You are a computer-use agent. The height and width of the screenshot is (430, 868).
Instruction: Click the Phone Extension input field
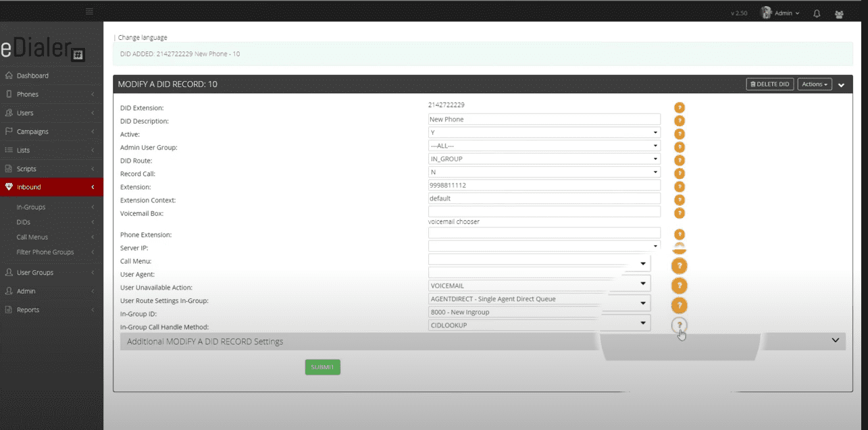click(544, 233)
